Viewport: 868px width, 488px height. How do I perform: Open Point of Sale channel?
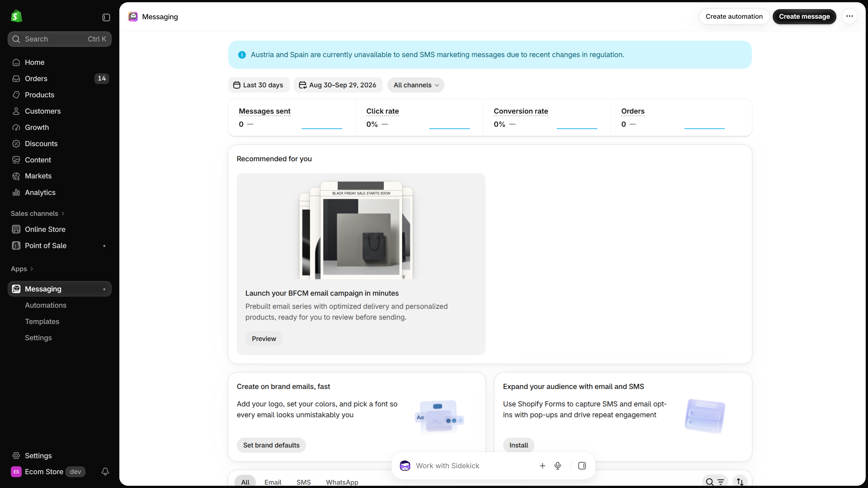click(x=60, y=246)
